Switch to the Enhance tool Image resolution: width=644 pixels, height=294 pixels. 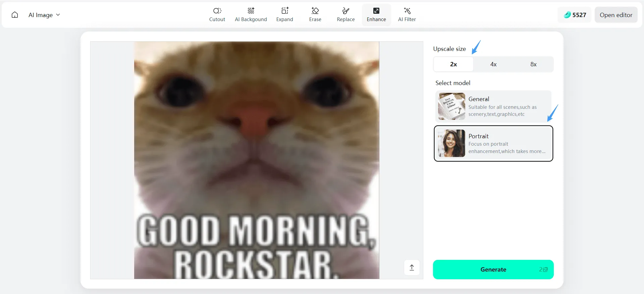(376, 15)
